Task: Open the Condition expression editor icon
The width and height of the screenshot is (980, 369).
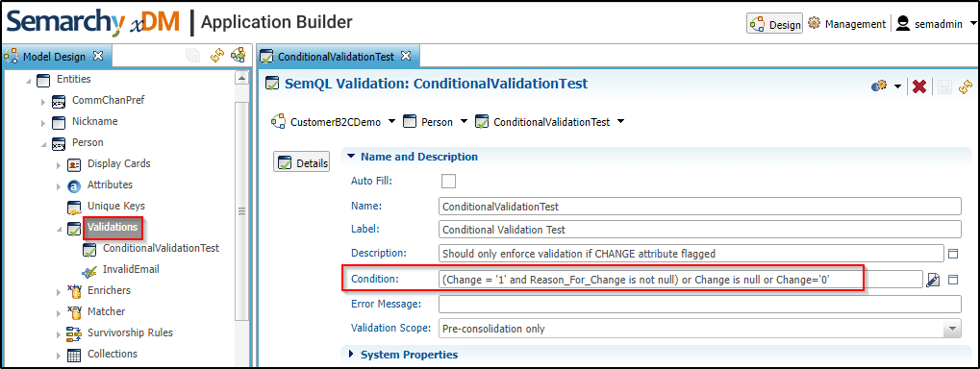Action: coord(933,281)
